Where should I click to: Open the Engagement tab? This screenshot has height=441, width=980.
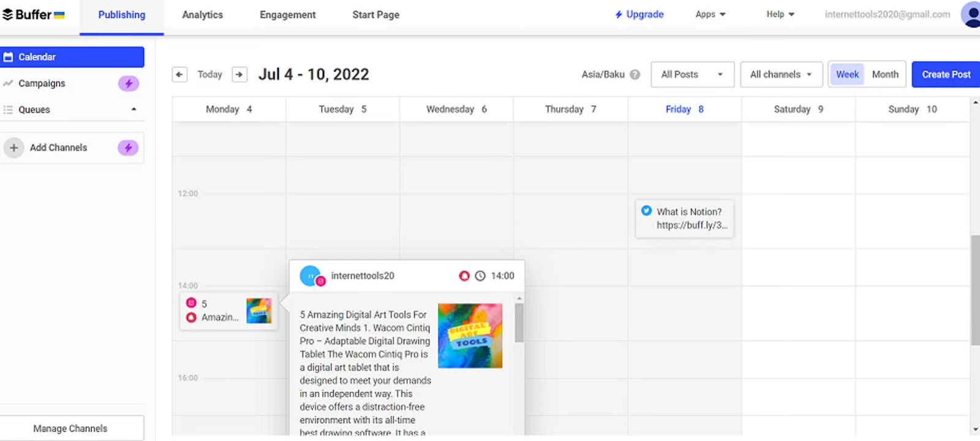coord(287,15)
